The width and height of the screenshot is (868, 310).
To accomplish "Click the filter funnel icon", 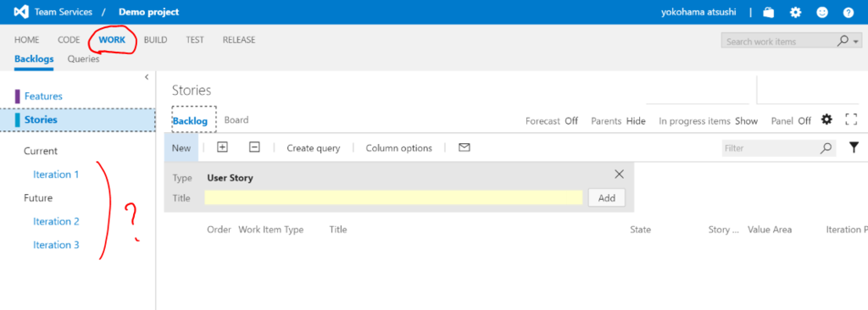I will coord(854,147).
